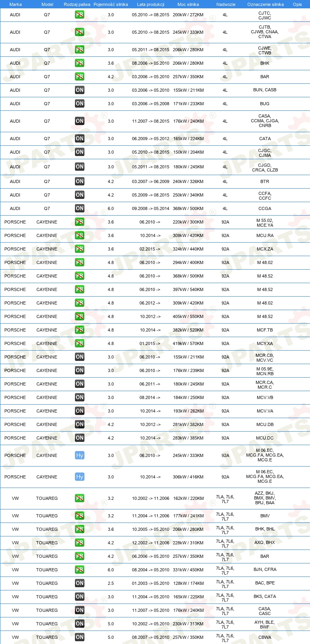Click production dates 08.2007 -> 05.2010
This screenshot has width=310, height=644.
coord(151,637)
